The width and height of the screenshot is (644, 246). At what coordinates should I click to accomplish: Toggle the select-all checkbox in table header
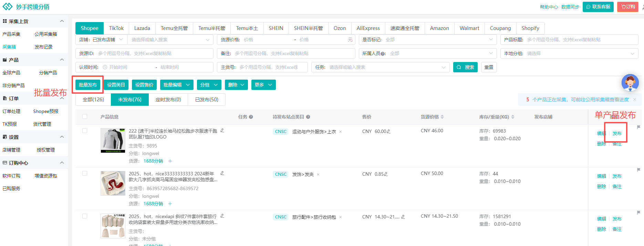coord(85,117)
